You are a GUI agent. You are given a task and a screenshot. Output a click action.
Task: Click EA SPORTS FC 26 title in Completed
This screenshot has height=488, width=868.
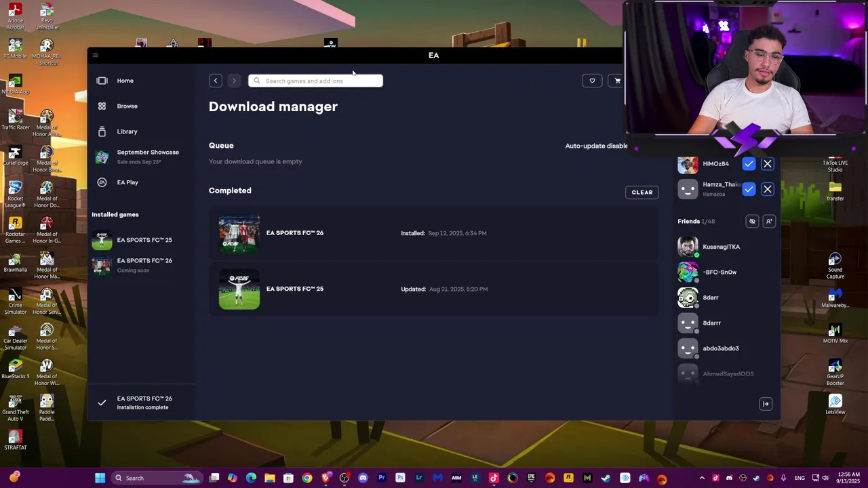pyautogui.click(x=295, y=233)
